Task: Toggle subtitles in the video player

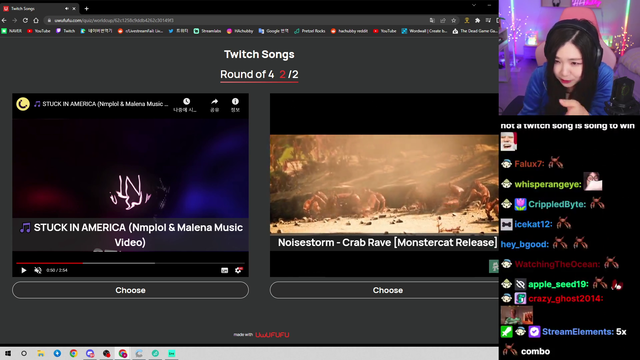Action: coord(224,270)
